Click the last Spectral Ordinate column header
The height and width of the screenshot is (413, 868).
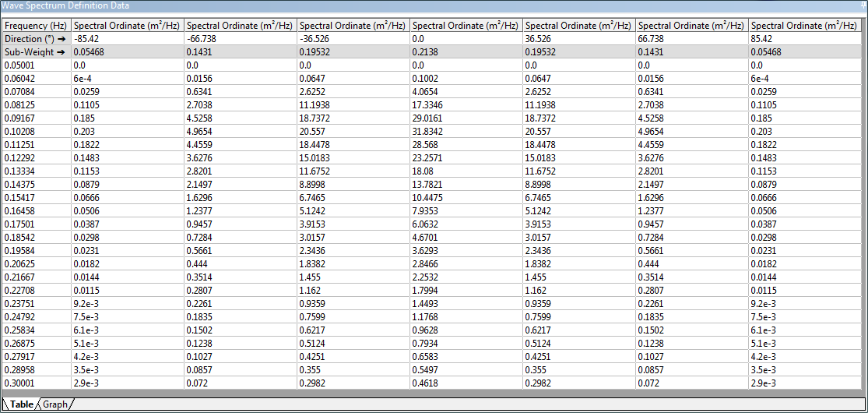click(x=805, y=26)
